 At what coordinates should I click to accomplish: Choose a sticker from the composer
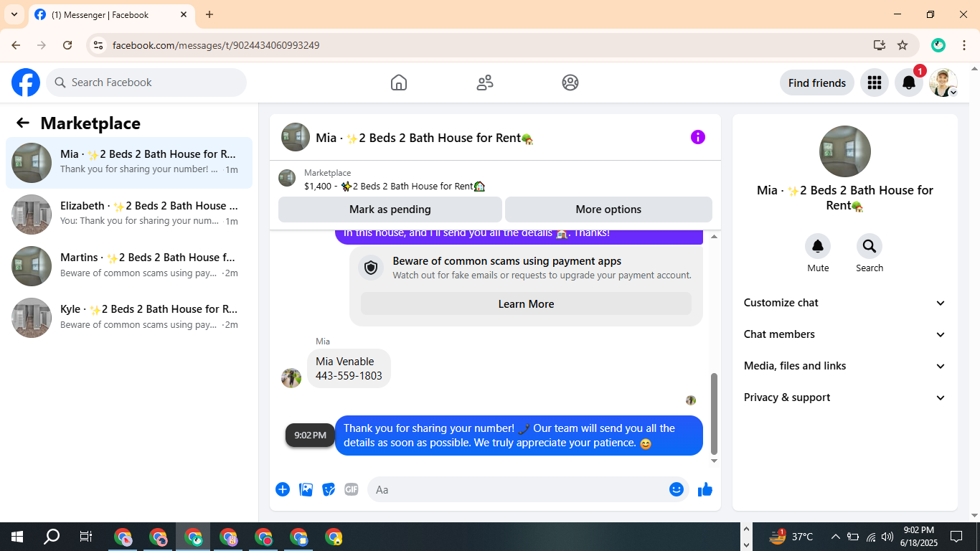(x=329, y=489)
